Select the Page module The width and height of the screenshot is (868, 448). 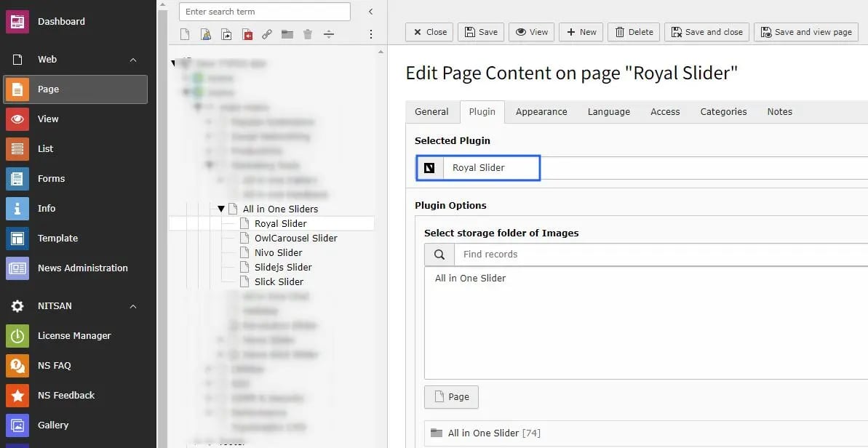(75, 89)
